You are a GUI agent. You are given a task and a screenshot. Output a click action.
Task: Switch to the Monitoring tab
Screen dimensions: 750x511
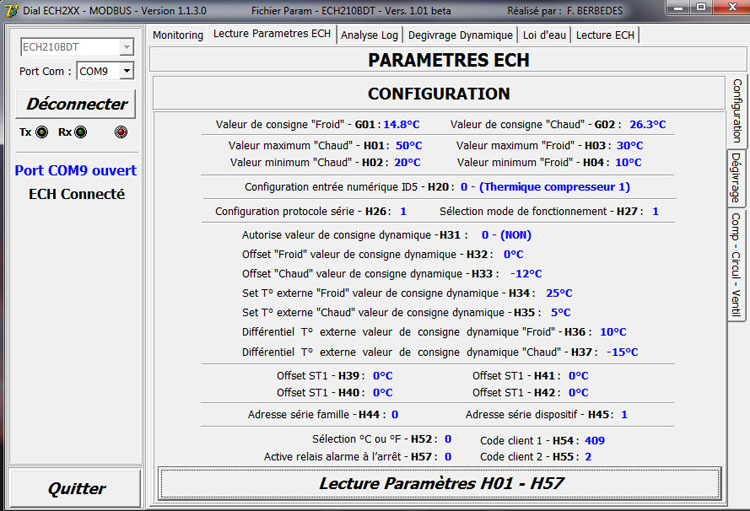coord(177,34)
